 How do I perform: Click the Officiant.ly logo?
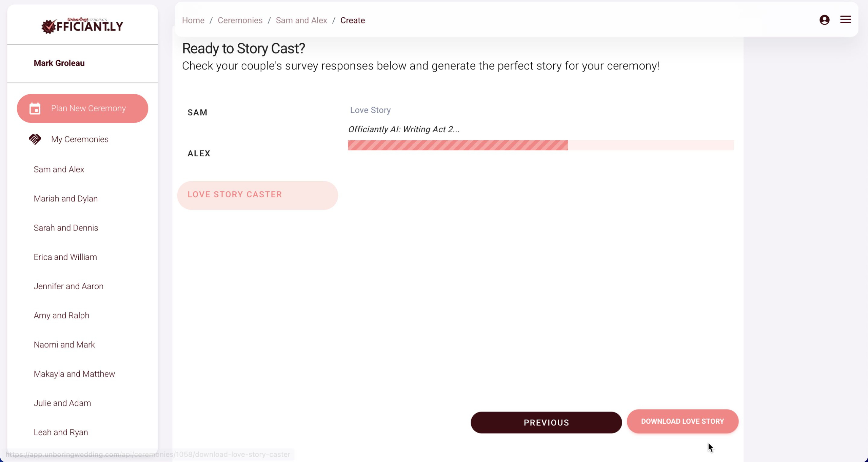point(82,25)
